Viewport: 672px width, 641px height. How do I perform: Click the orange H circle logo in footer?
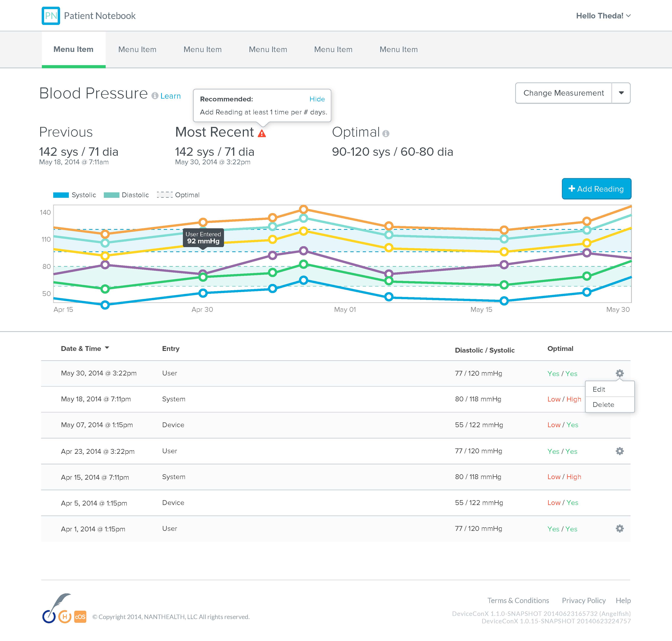point(65,617)
